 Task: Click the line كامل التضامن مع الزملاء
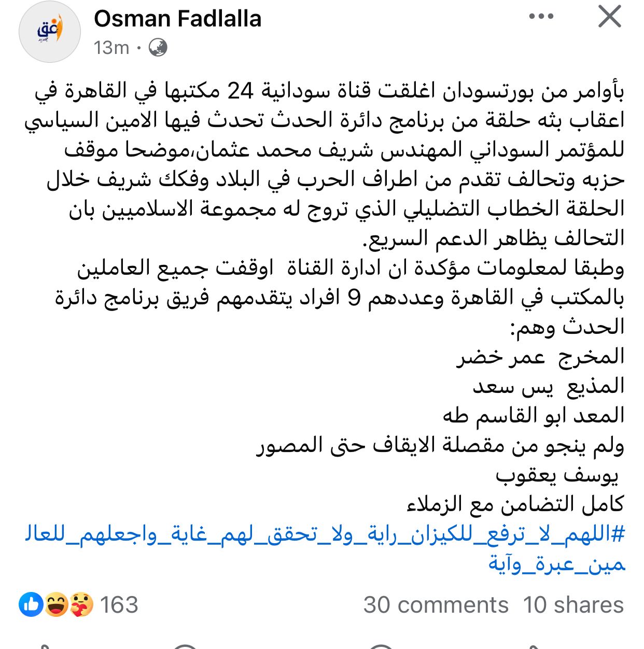[515, 505]
